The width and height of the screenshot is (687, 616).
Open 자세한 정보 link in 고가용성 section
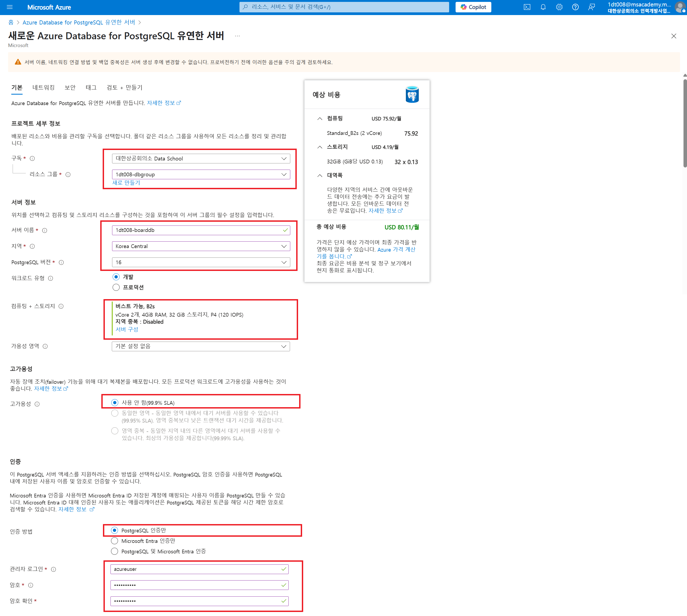click(x=51, y=389)
